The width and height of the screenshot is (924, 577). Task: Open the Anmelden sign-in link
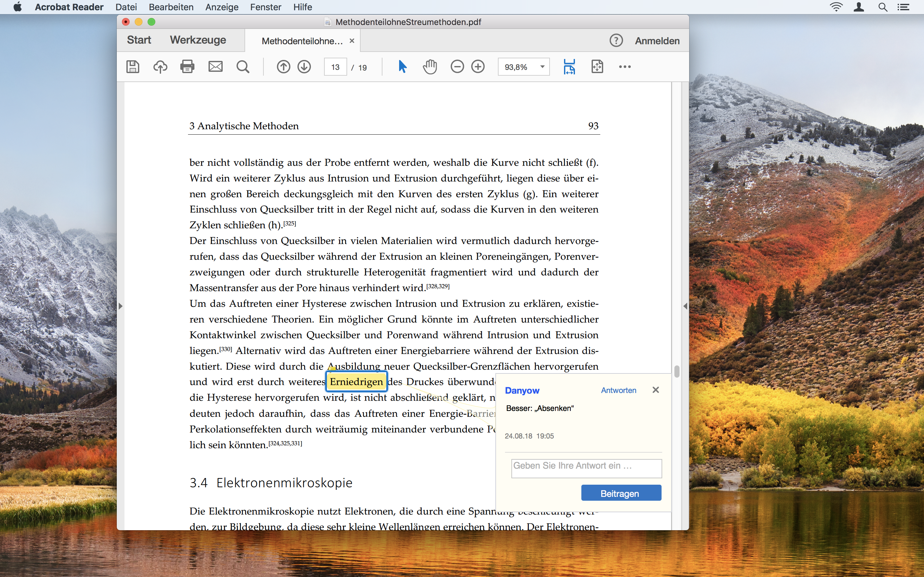657,40
